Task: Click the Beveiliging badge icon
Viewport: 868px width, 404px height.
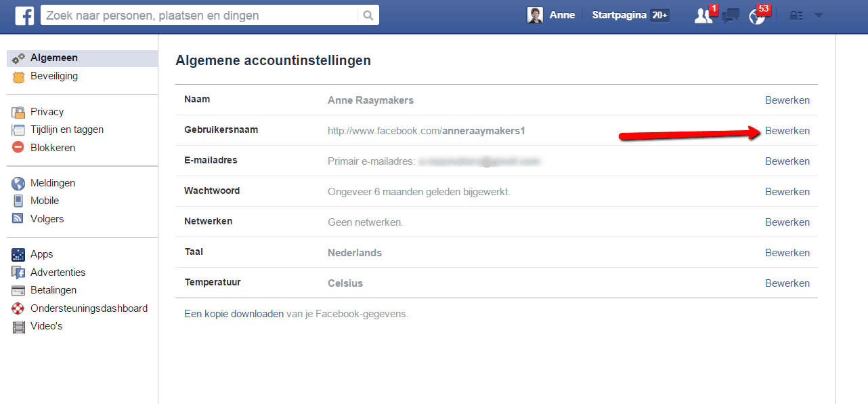Action: coord(18,77)
